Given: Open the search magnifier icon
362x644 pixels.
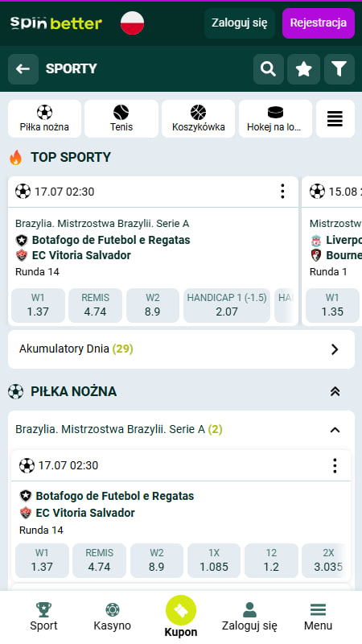Looking at the screenshot, I should point(268,69).
